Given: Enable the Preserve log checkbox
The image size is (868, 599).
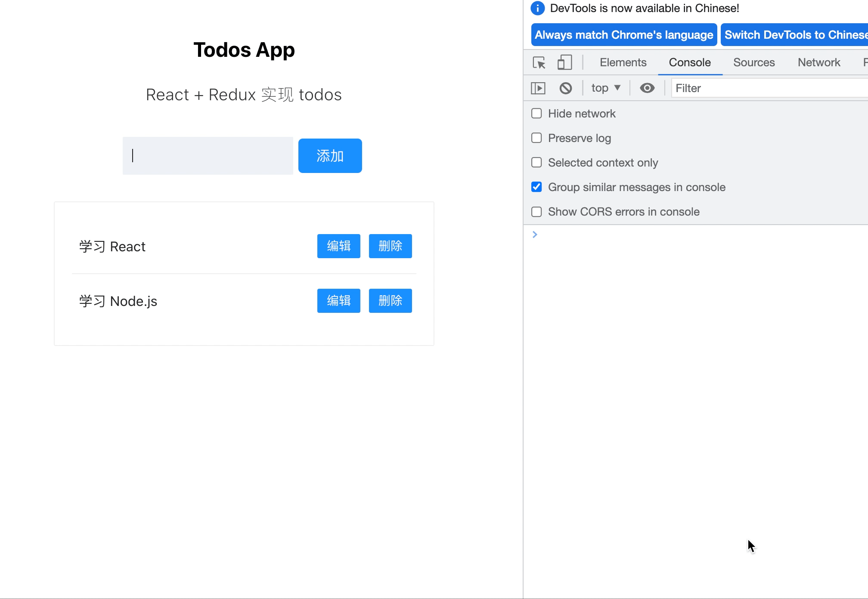Looking at the screenshot, I should click(537, 138).
